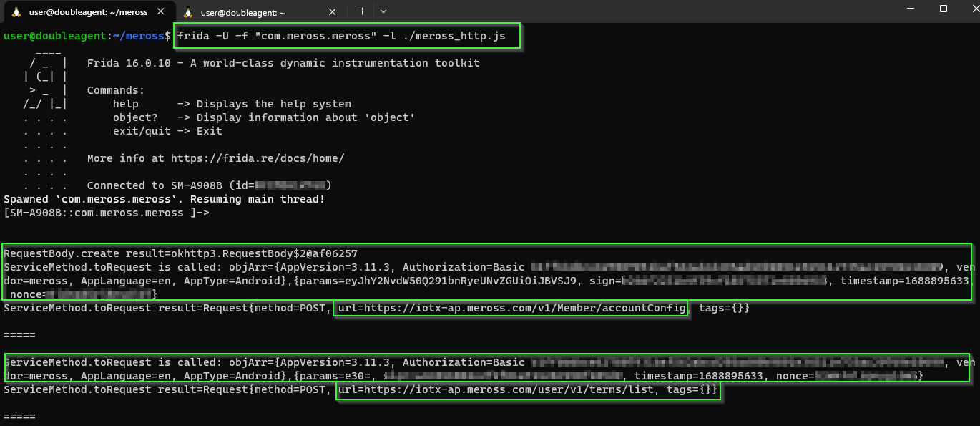
Task: Minimize the terminal window
Action: click(910, 9)
